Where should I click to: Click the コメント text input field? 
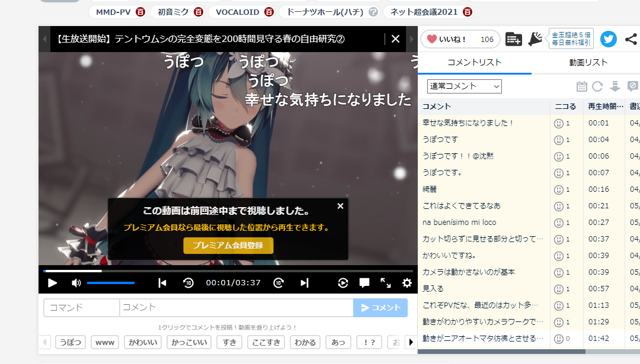[236, 307]
